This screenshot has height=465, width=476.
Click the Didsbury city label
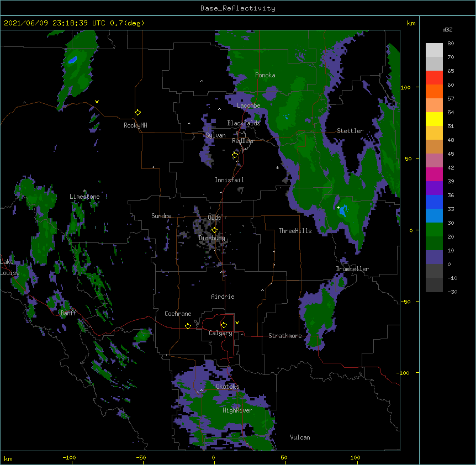[211, 238]
